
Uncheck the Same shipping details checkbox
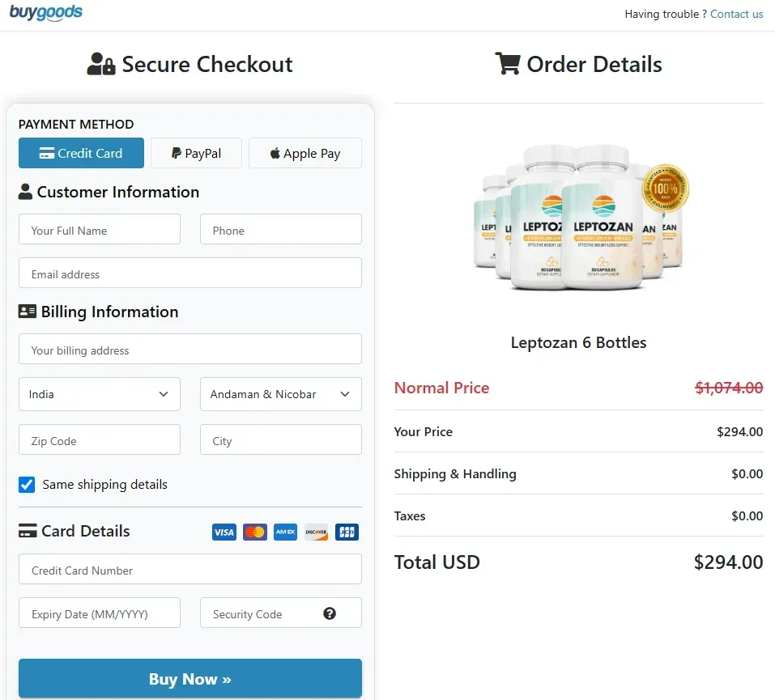[27, 485]
